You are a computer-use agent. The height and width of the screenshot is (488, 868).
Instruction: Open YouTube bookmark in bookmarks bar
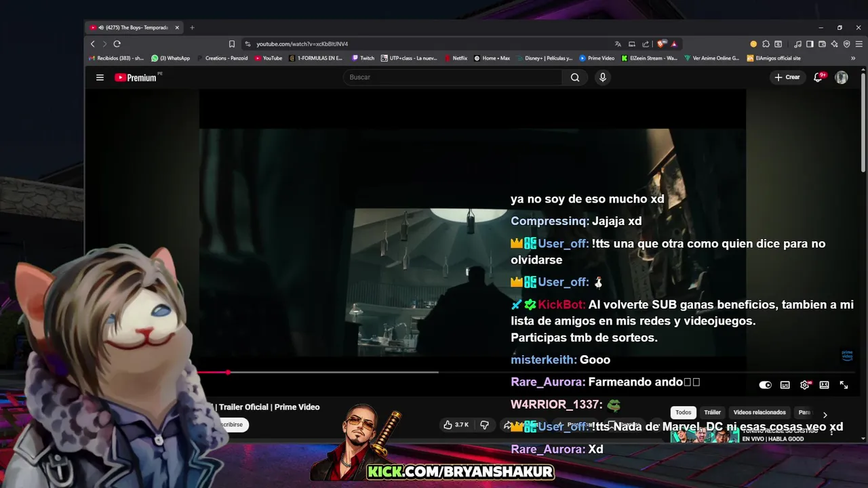[x=269, y=58]
